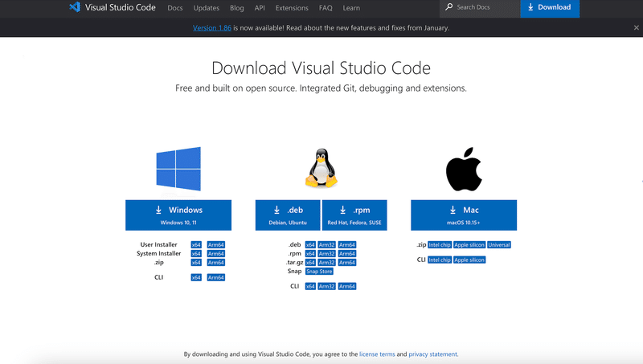The height and width of the screenshot is (364, 643).
Task: Click the 'Download Visual Studio Code' heading
Action: pos(321,68)
